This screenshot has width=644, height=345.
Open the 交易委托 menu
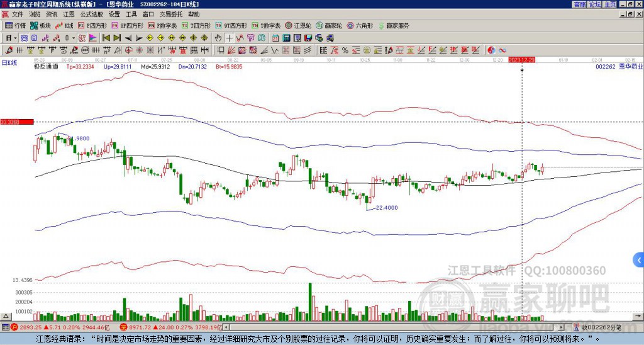170,14
